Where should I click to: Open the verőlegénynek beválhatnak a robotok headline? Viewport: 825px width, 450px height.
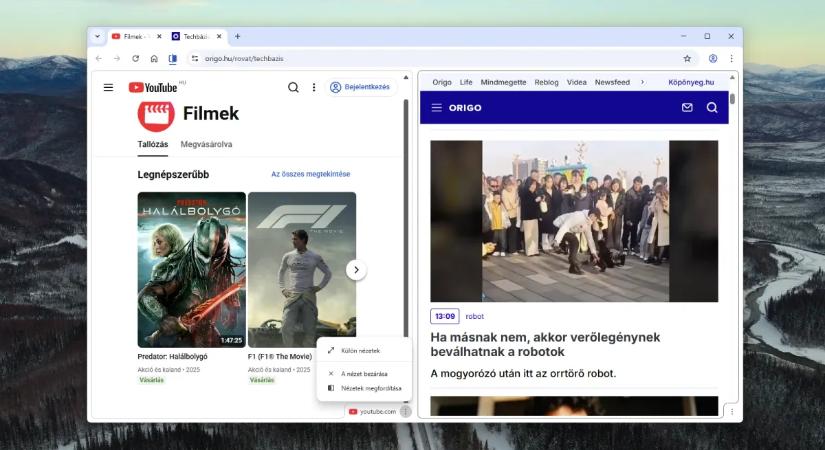(545, 344)
